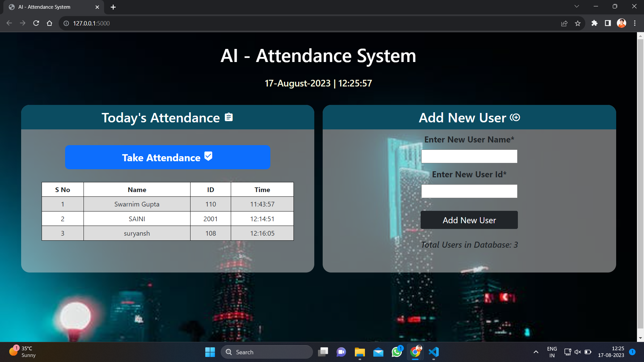Launch WhatsApp from the taskbar

[x=396, y=352]
